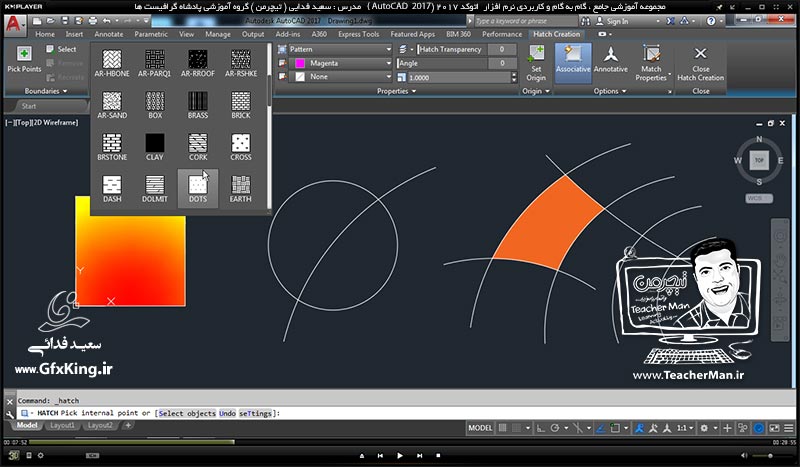Select the BRICK hatch pattern
This screenshot has height=467, width=800.
tap(240, 105)
